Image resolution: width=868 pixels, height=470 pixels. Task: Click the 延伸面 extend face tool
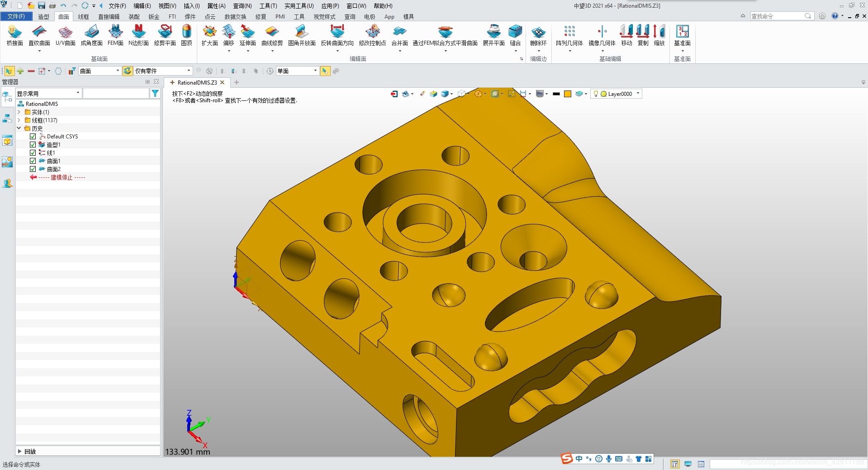[247, 35]
